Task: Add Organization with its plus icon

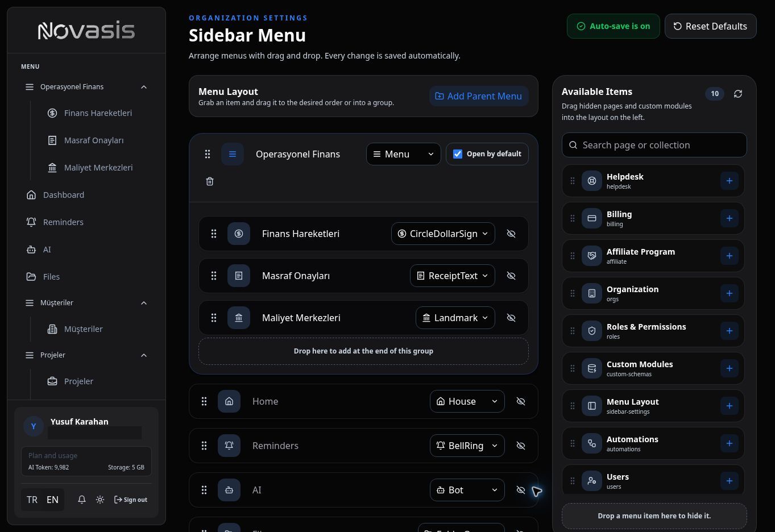Action: coord(729,293)
